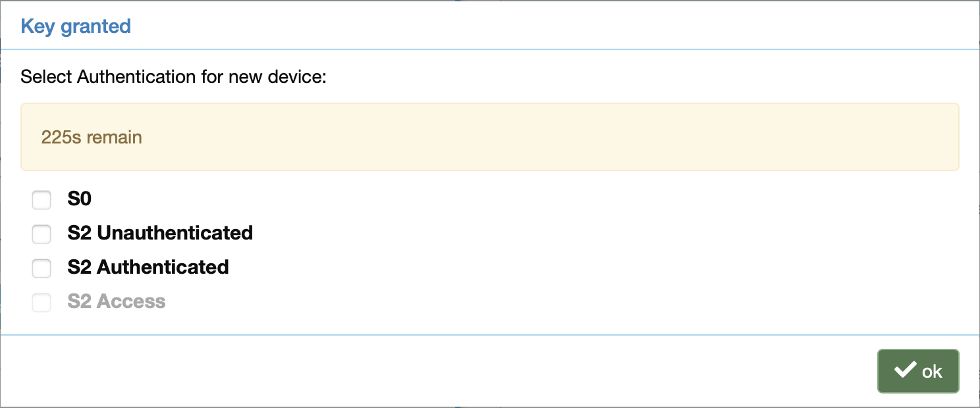Enable the S0 checkbox
Screen dimensions: 980x408
[x=41, y=199]
